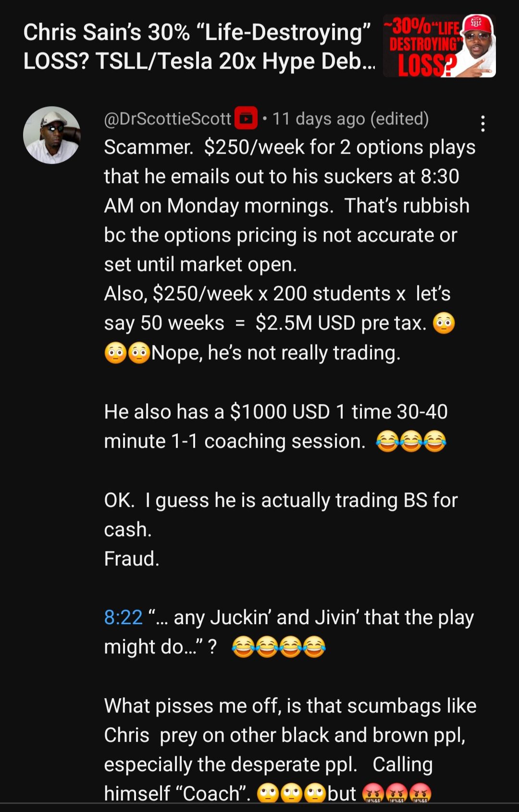Open DrScottieScott's profile avatar

click(52, 135)
